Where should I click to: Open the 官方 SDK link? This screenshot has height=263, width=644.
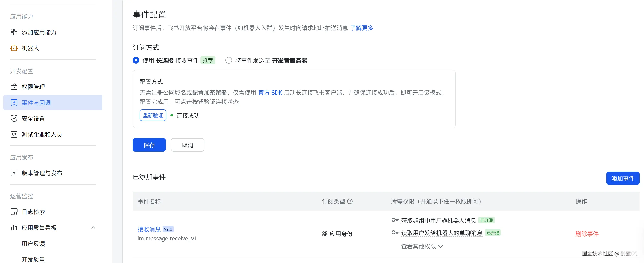(270, 93)
